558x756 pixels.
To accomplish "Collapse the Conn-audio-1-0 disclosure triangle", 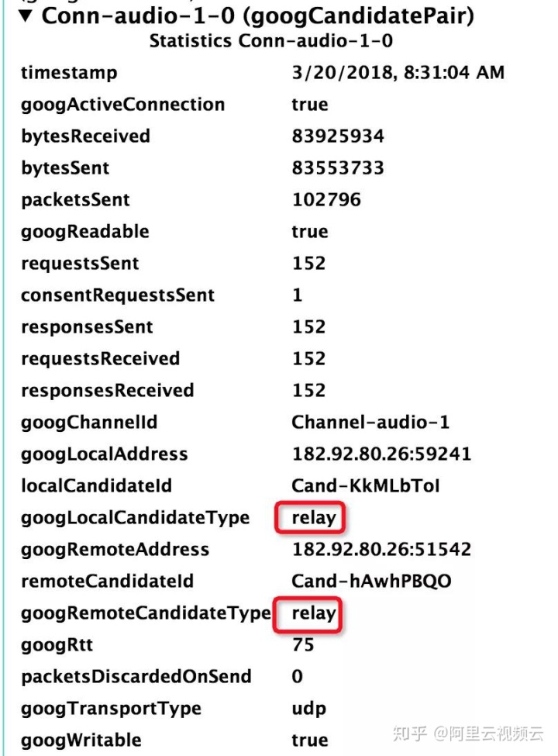I will coord(28,16).
